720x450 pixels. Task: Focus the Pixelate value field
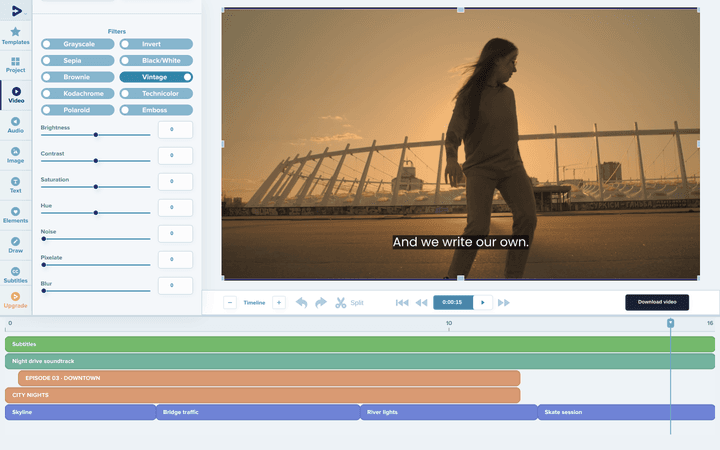pos(175,259)
